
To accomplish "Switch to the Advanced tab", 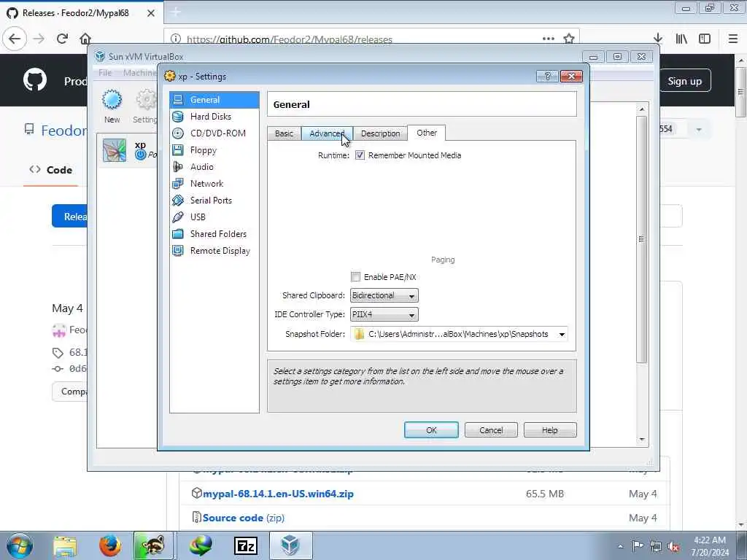I will click(327, 133).
